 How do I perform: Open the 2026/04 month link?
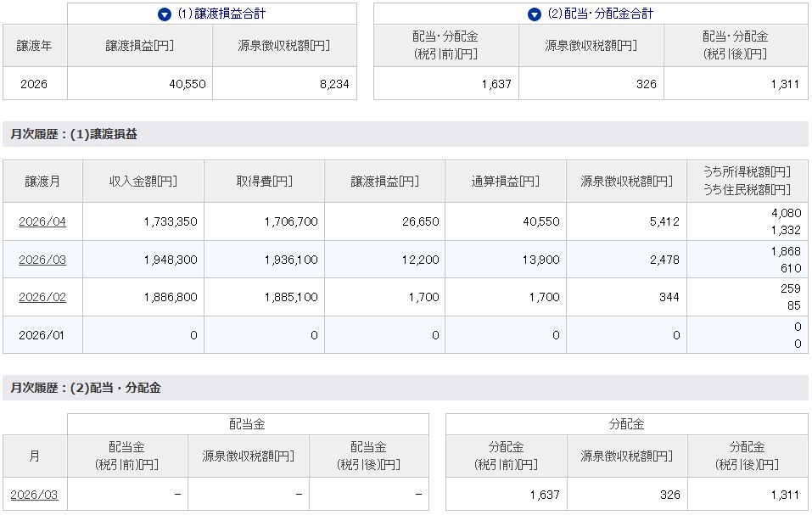(42, 222)
